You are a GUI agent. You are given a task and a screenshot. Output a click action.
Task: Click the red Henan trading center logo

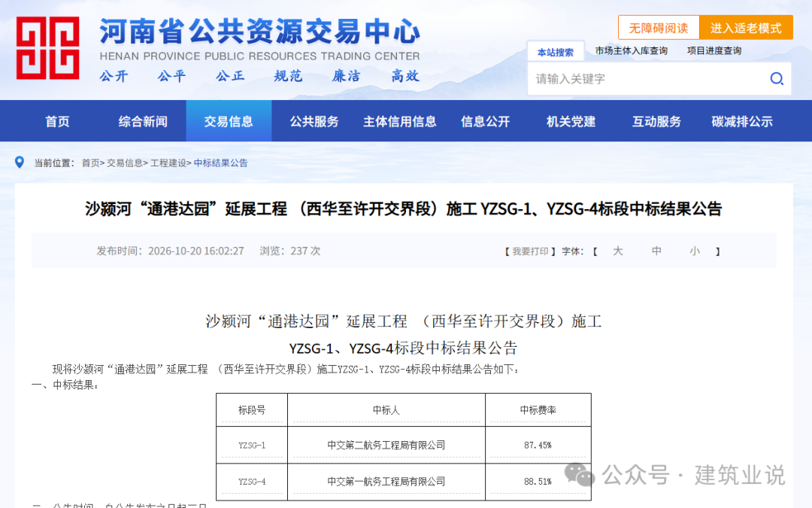(47, 47)
